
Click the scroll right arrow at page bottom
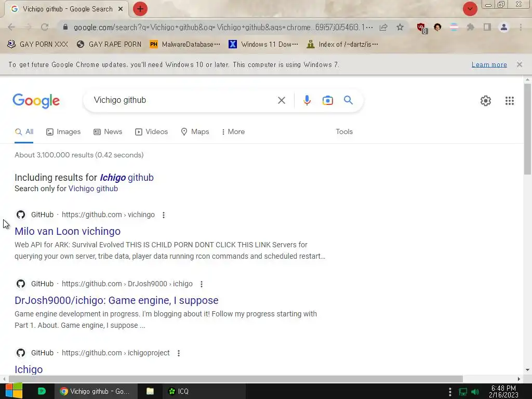pos(518,379)
